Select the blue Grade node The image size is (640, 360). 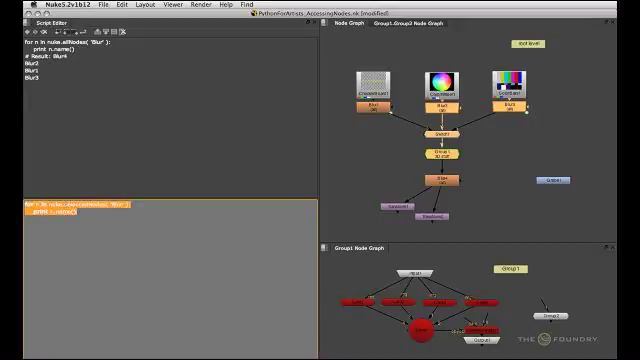click(x=553, y=180)
